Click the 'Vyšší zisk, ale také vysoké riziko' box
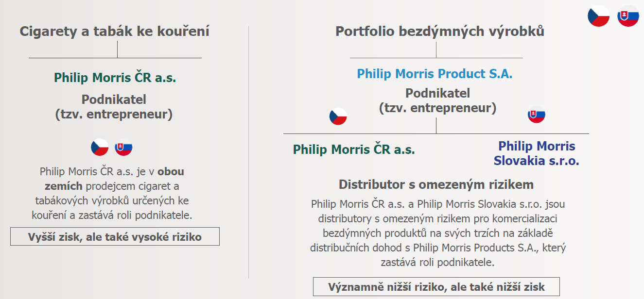 [115, 236]
